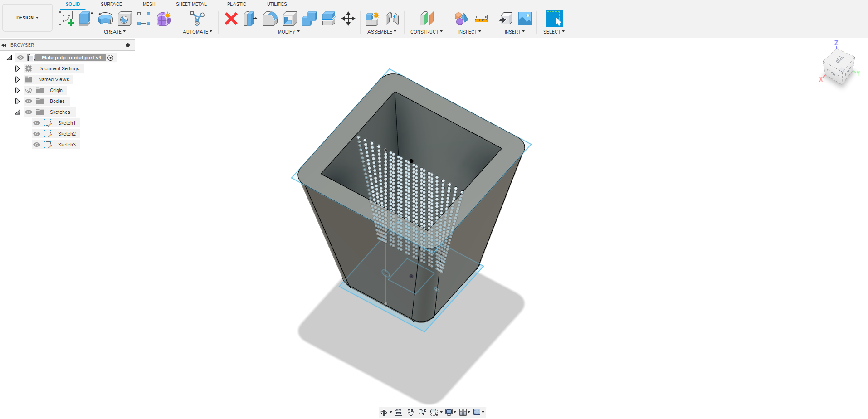Hide the Bodies folder
868x419 pixels.
coord(29,101)
